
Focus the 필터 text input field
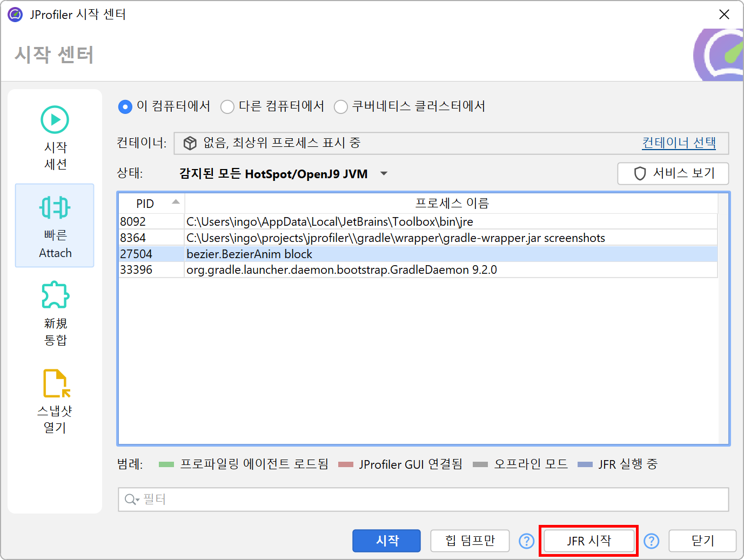432,500
